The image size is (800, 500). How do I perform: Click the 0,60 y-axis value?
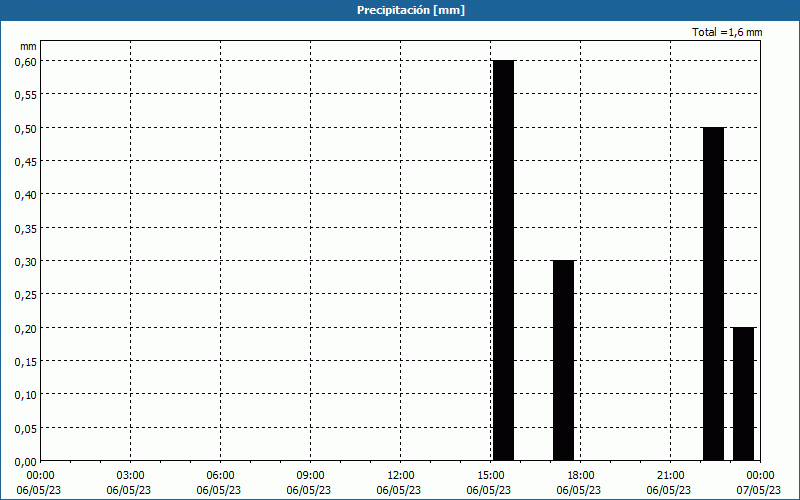tap(26, 61)
